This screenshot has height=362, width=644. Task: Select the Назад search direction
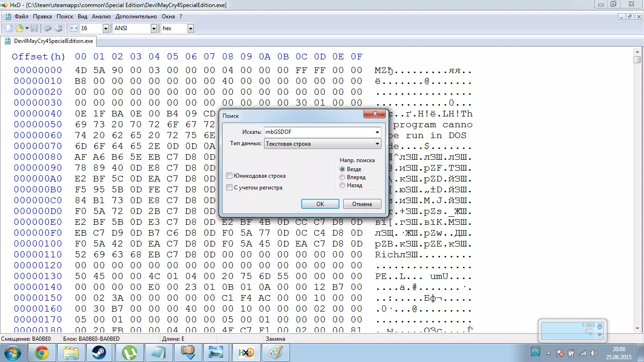click(342, 185)
